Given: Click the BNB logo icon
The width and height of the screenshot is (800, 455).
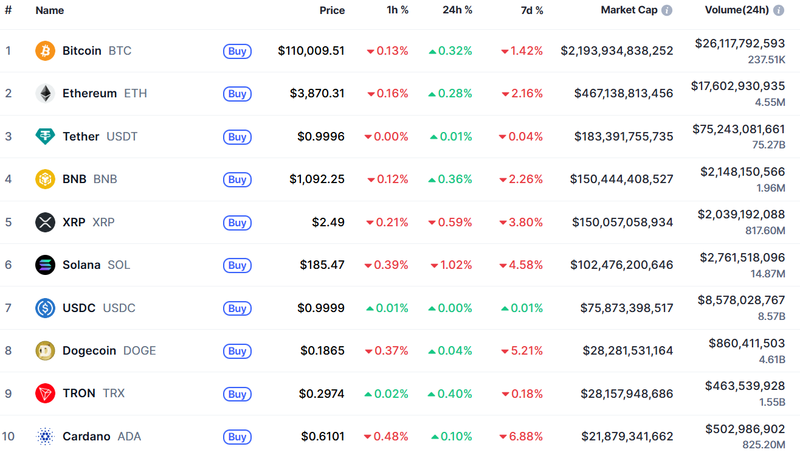Looking at the screenshot, I should point(45,179).
